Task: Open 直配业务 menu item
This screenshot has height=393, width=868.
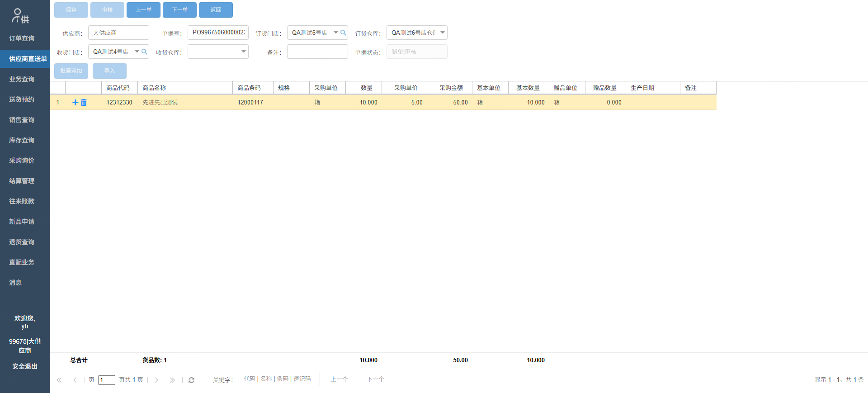Action: [x=25, y=262]
